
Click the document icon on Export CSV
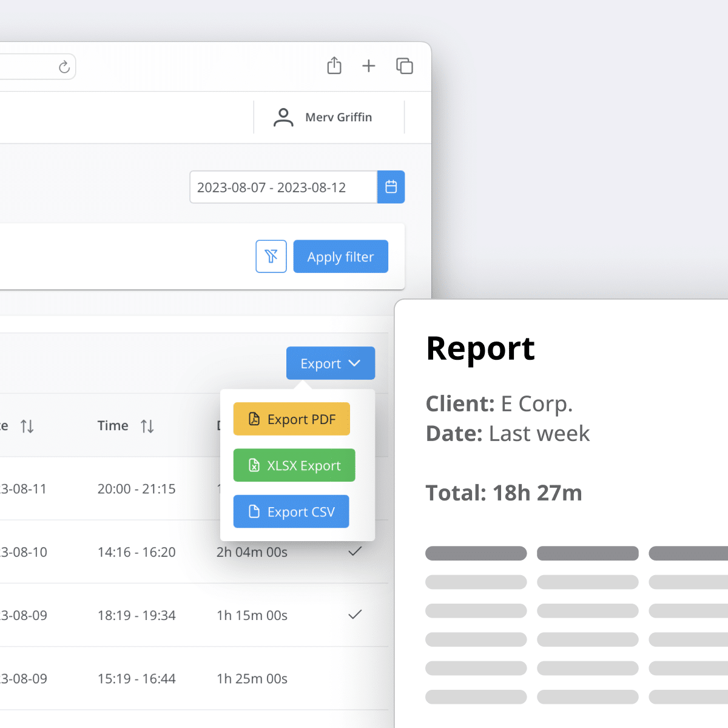(x=254, y=511)
